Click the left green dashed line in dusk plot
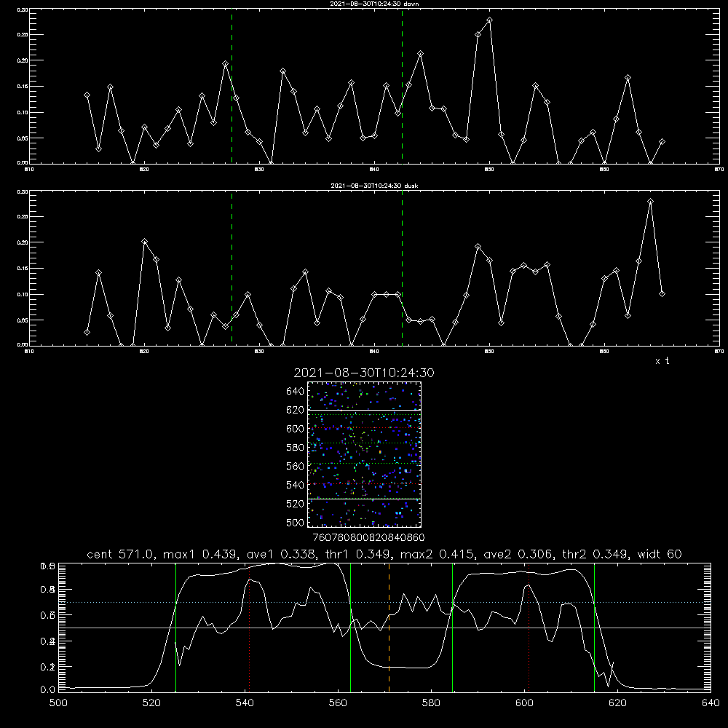Viewport: 728px width, 728px height. 232,269
